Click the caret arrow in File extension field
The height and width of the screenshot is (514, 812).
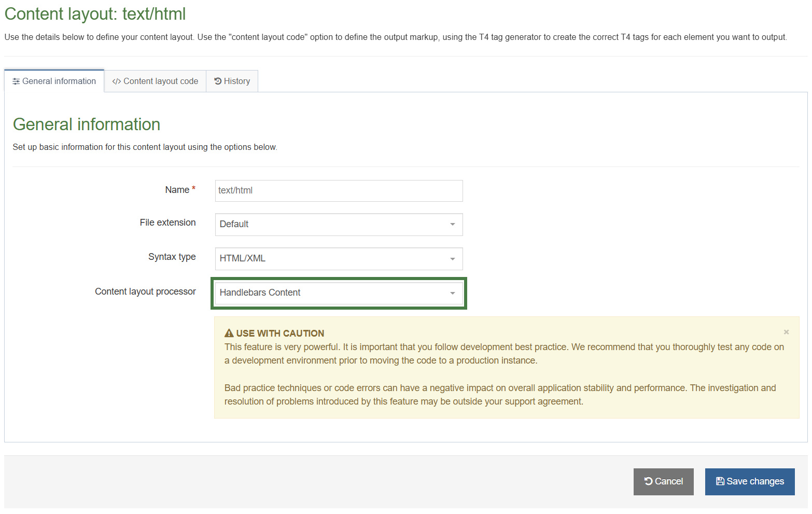(452, 225)
